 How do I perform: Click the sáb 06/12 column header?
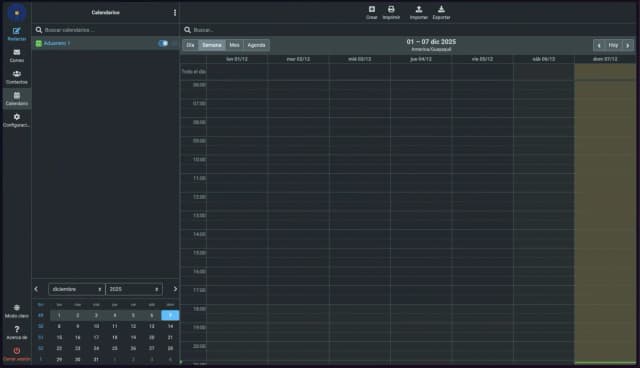click(544, 59)
